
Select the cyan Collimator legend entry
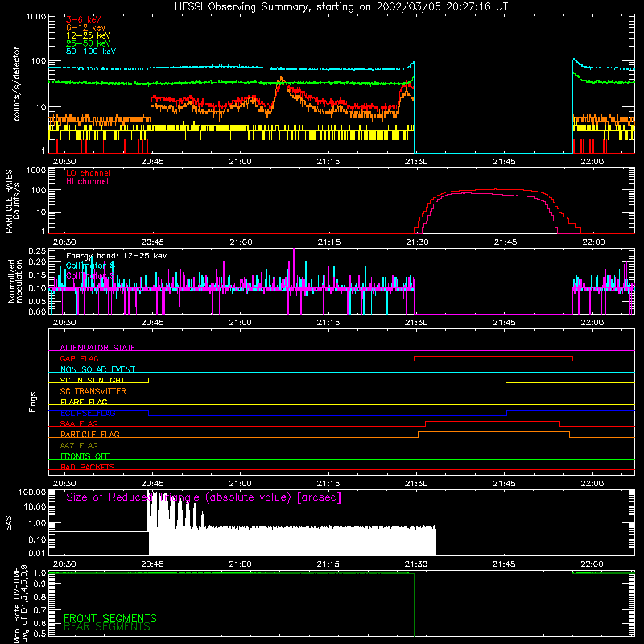90,266
